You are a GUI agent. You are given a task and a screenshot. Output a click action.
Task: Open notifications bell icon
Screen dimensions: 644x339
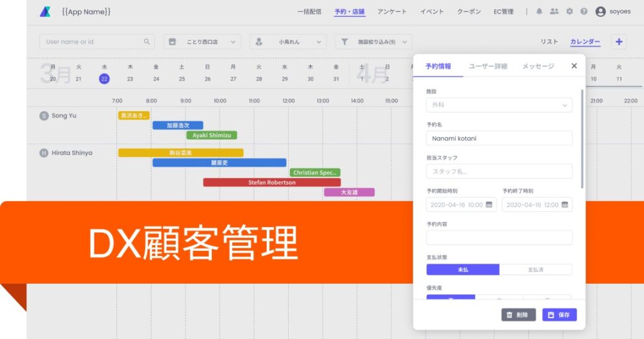(x=539, y=11)
